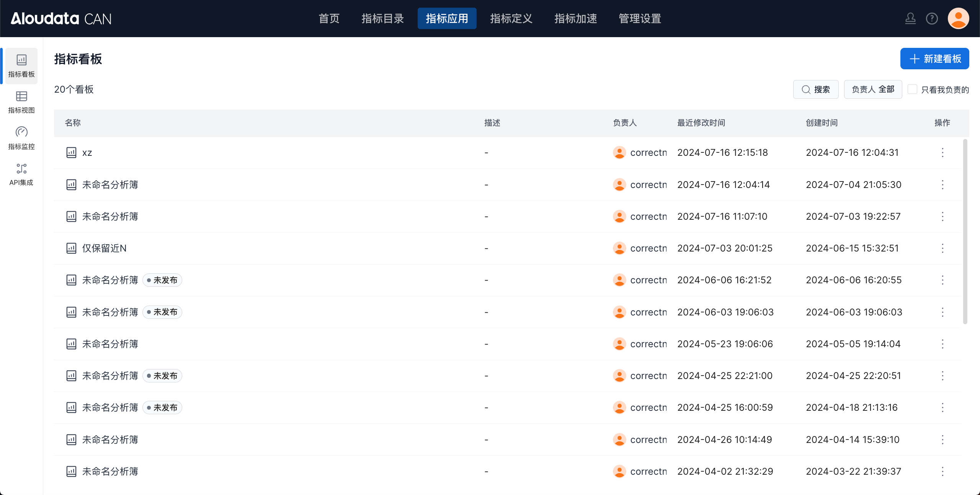Viewport: 980px width, 495px height.
Task: Click the Aloudata CAN logo
Action: [61, 18]
